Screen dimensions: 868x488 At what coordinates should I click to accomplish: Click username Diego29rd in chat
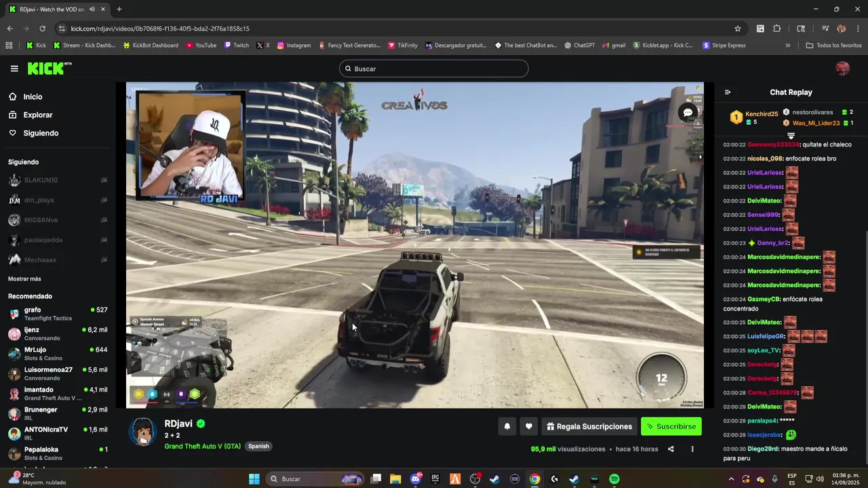click(x=763, y=449)
